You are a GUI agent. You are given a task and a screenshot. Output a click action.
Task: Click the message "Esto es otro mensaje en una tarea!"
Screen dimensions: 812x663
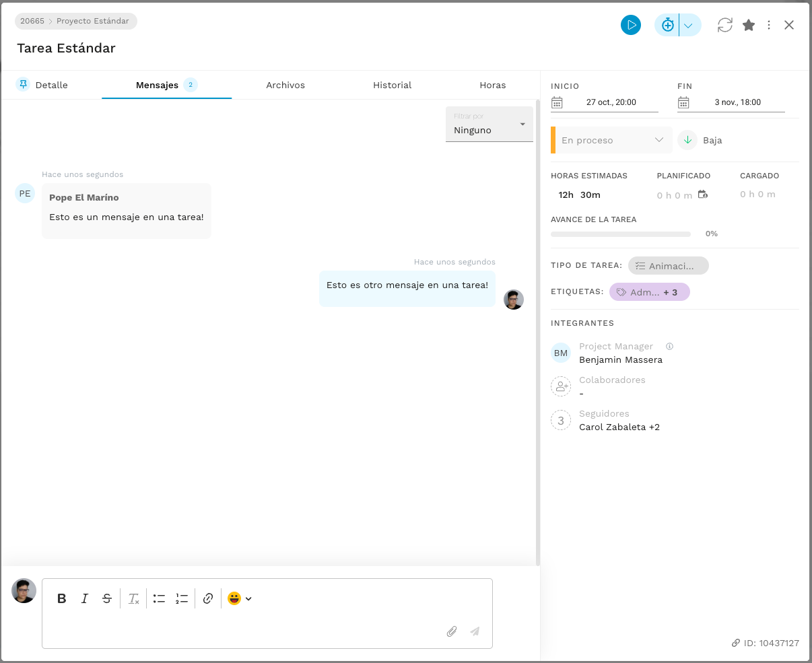(x=407, y=285)
